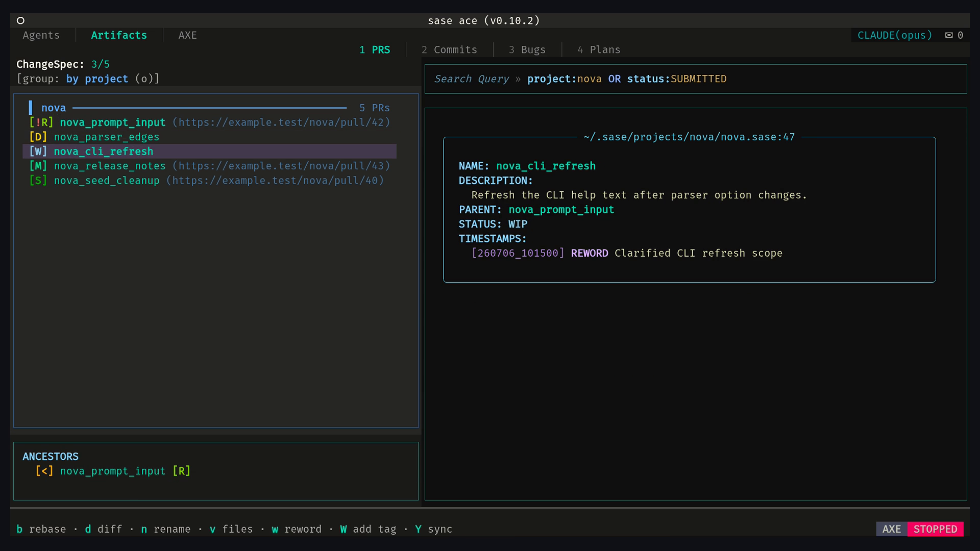This screenshot has width=980, height=551.
Task: Click the ChangeSpec 3/5 counter
Action: (63, 64)
